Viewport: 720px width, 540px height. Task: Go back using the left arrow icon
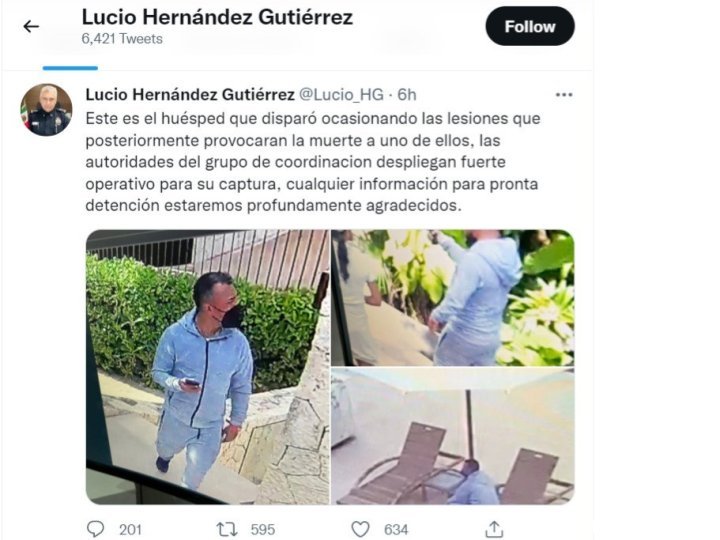pyautogui.click(x=31, y=27)
